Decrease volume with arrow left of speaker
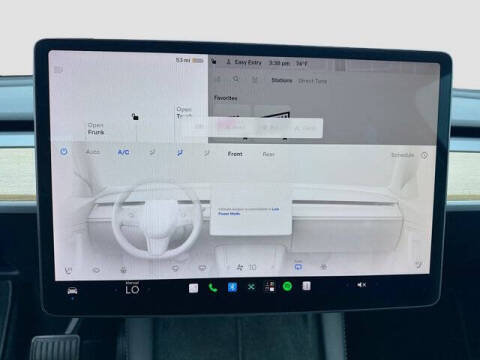Image resolution: width=480 pixels, height=360 pixels. click(x=347, y=285)
